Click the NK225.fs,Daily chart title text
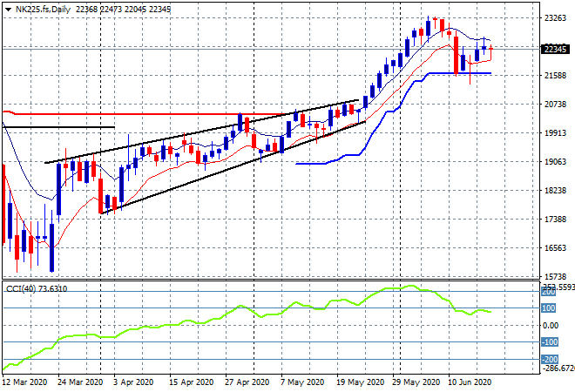Screen dimensions: 575x392 [43, 10]
